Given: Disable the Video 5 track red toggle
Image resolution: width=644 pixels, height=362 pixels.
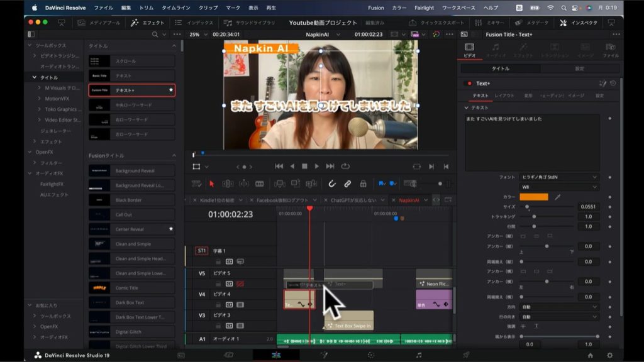Looking at the screenshot, I should pyautogui.click(x=240, y=284).
